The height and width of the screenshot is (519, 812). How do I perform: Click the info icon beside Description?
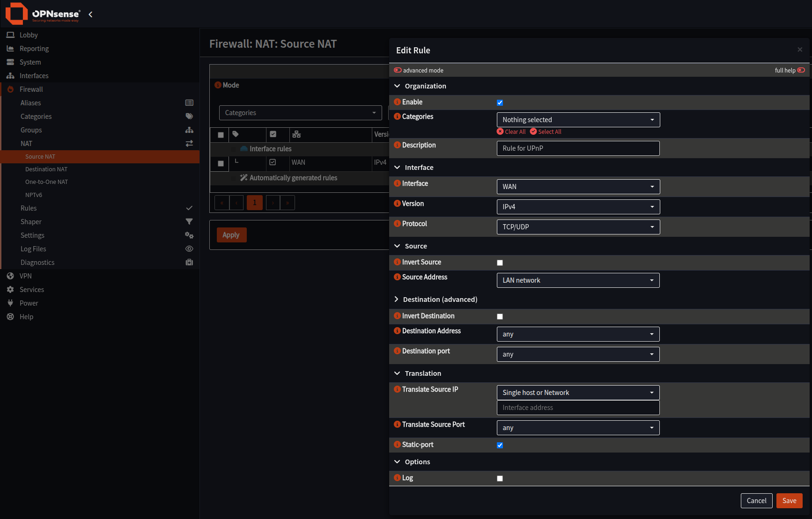coord(397,145)
